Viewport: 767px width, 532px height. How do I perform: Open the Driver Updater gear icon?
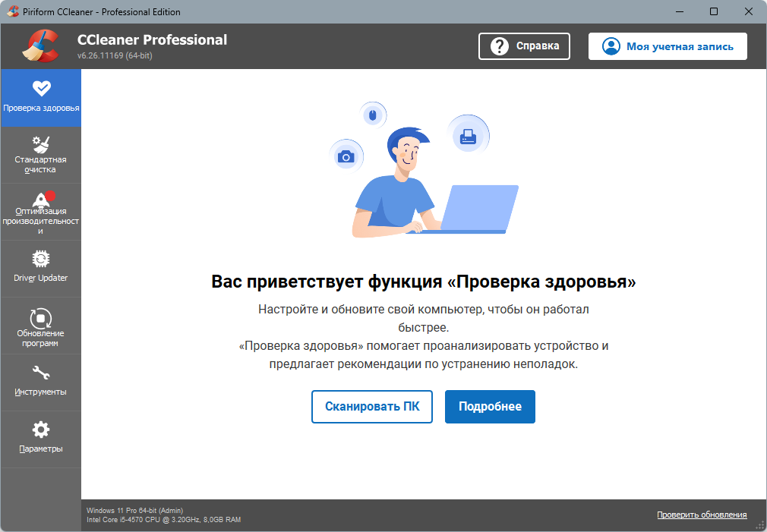pyautogui.click(x=40, y=259)
